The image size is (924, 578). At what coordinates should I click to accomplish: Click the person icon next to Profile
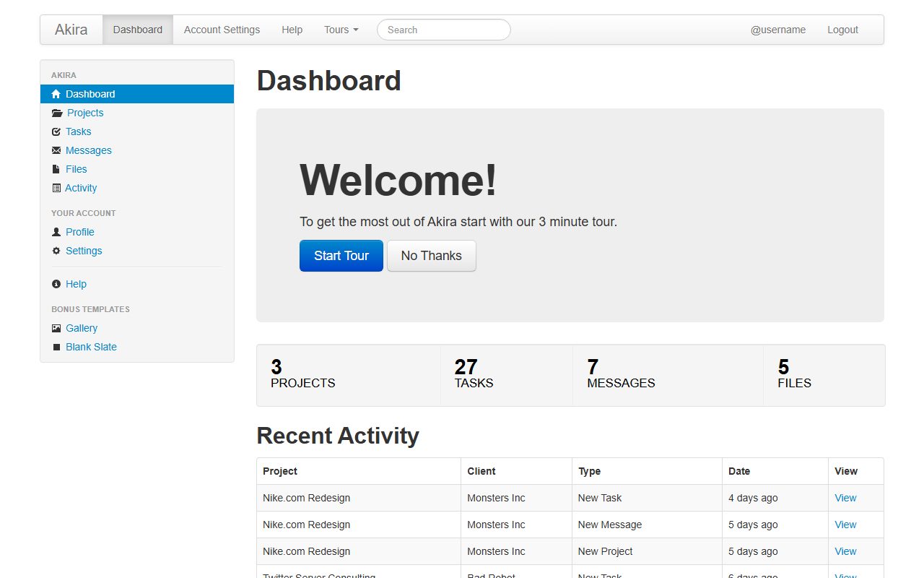tap(56, 232)
